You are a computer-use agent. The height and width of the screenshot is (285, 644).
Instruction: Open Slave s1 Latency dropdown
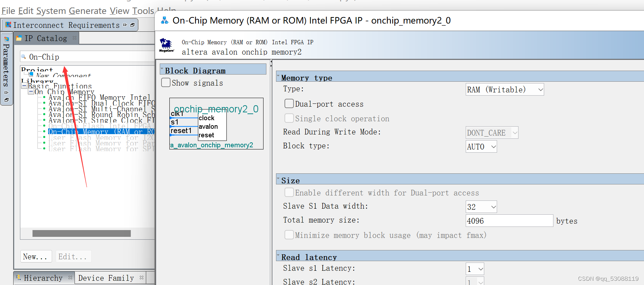[475, 269]
